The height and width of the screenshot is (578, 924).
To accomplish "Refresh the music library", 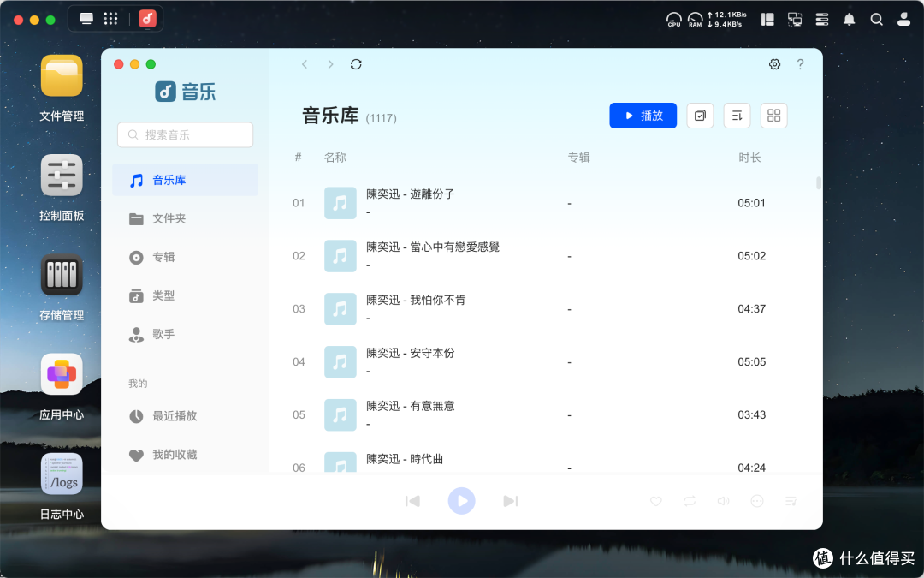I will (356, 64).
